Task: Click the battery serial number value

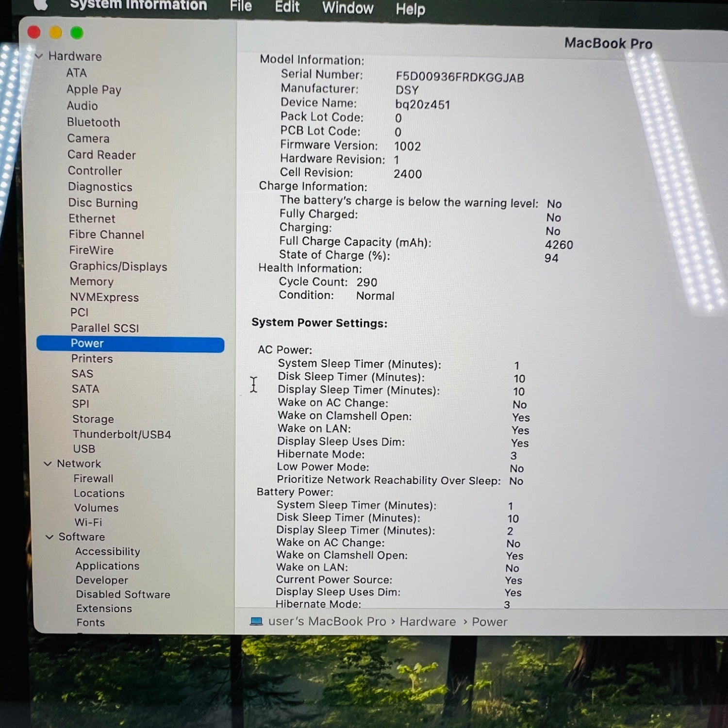Action: coord(460,78)
